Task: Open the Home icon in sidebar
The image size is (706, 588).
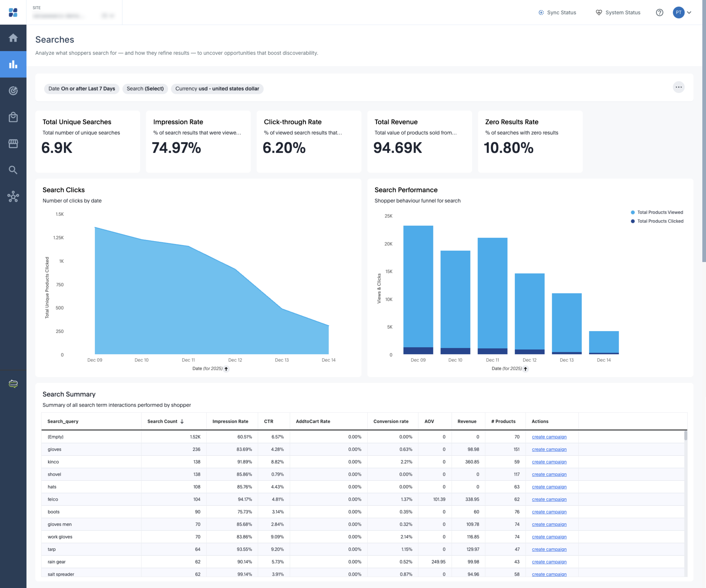Action: coord(13,38)
